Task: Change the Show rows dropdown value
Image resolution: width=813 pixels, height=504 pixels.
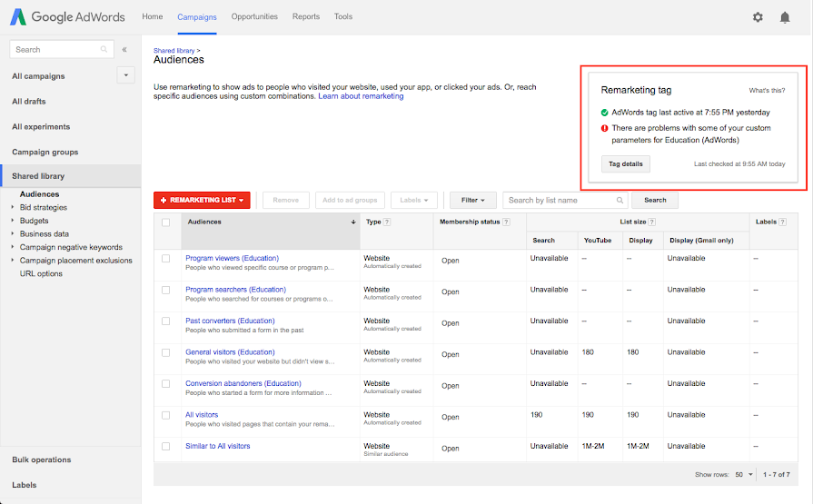Action: (744, 474)
